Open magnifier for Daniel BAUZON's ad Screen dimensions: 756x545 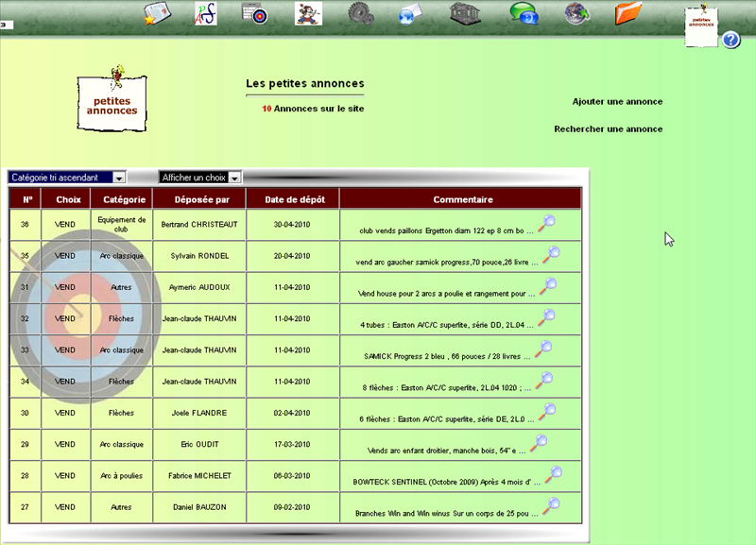550,505
